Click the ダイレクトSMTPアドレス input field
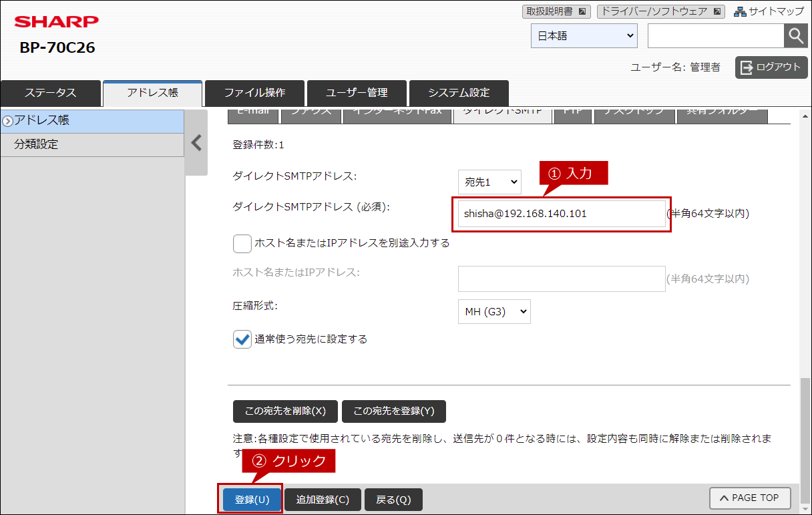Viewport: 812px width, 515px height. (562, 214)
